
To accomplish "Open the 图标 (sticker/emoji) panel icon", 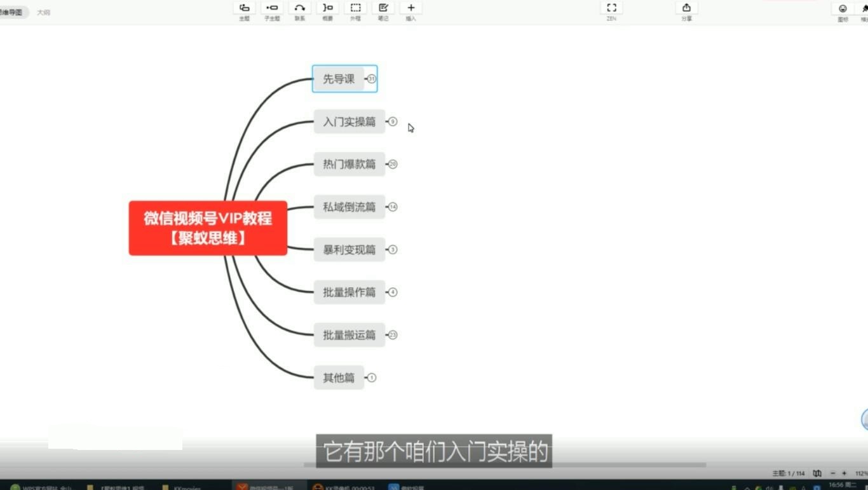I will pyautogui.click(x=843, y=9).
